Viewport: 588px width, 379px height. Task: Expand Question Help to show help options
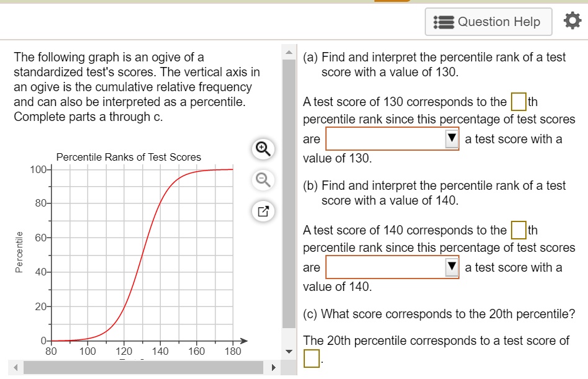coord(488,21)
